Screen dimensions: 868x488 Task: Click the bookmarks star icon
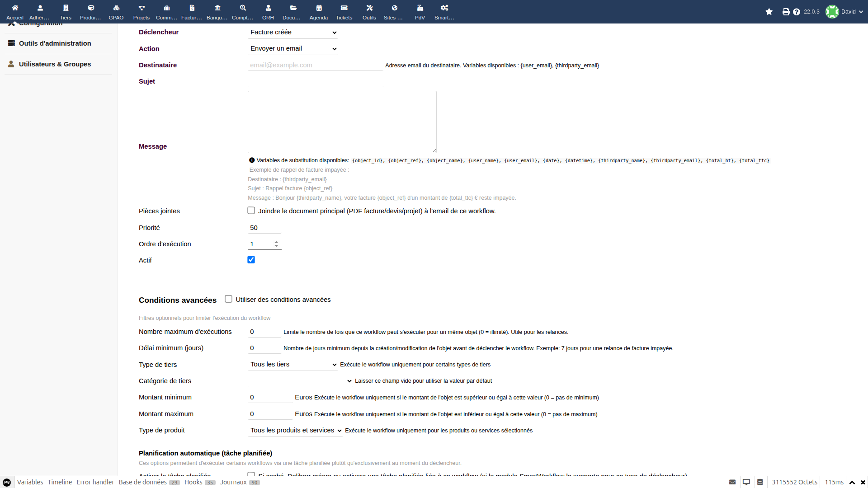tap(769, 12)
